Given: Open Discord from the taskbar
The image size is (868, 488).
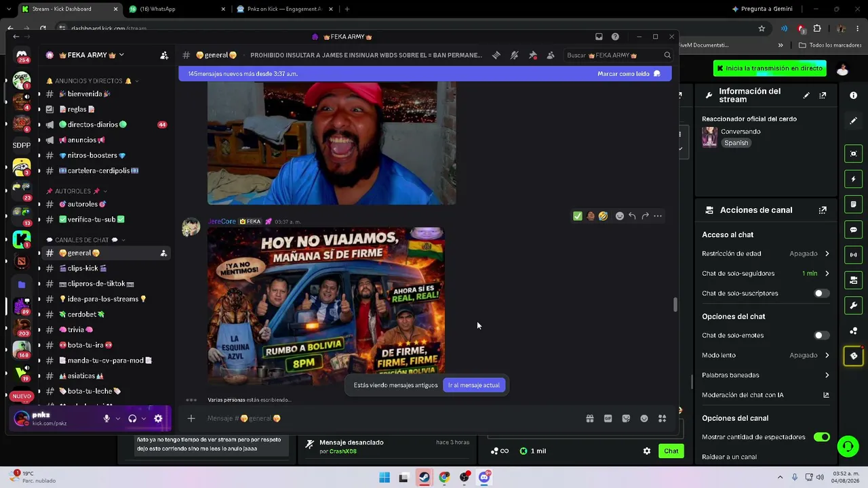Looking at the screenshot, I should [x=484, y=478].
